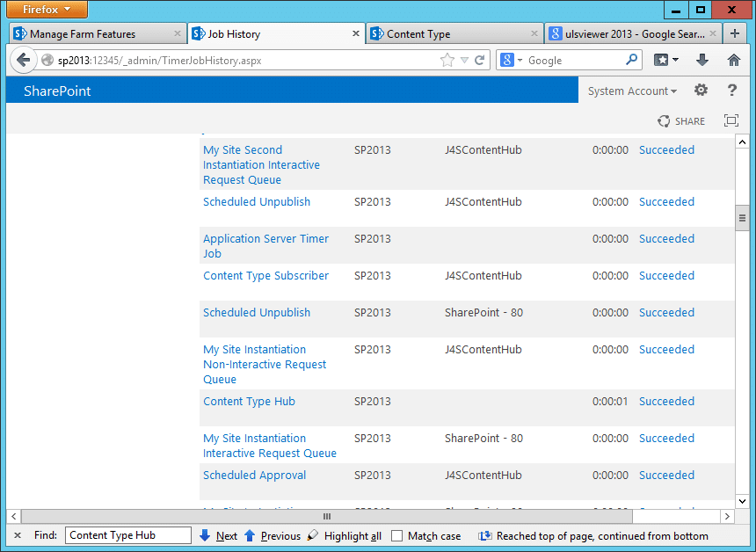This screenshot has height=552, width=756.
Task: Open the Application Server Timer Job link
Action: (x=265, y=246)
